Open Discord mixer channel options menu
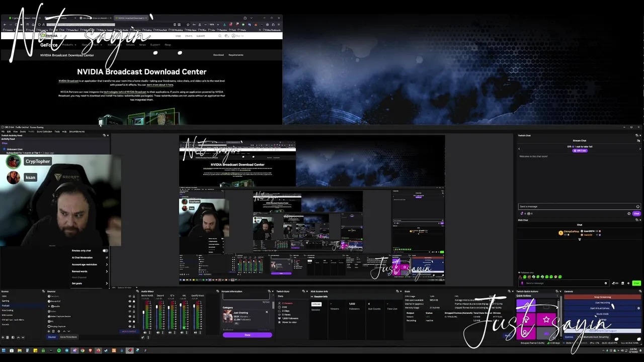The height and width of the screenshot is (362, 644). coord(163,332)
